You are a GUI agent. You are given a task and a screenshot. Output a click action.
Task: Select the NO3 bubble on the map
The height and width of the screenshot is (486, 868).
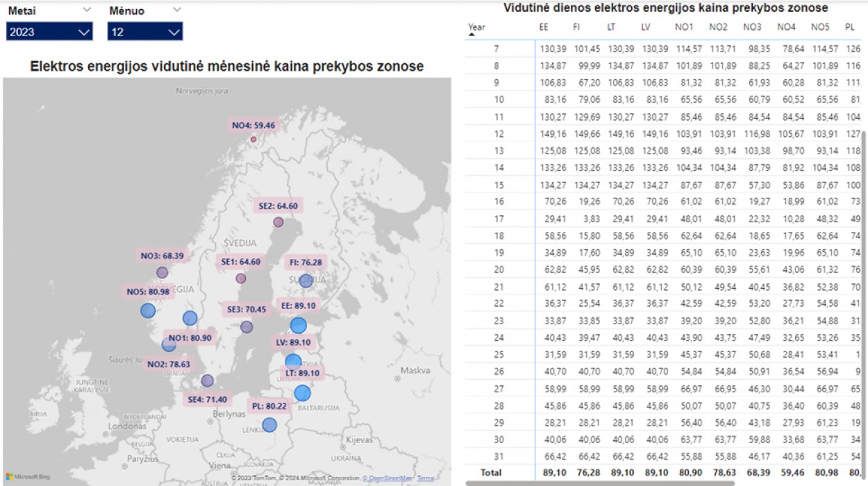(162, 273)
